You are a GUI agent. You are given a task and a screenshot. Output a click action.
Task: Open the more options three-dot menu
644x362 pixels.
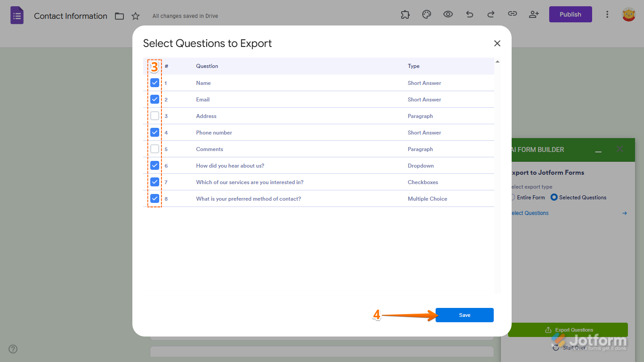pyautogui.click(x=607, y=14)
